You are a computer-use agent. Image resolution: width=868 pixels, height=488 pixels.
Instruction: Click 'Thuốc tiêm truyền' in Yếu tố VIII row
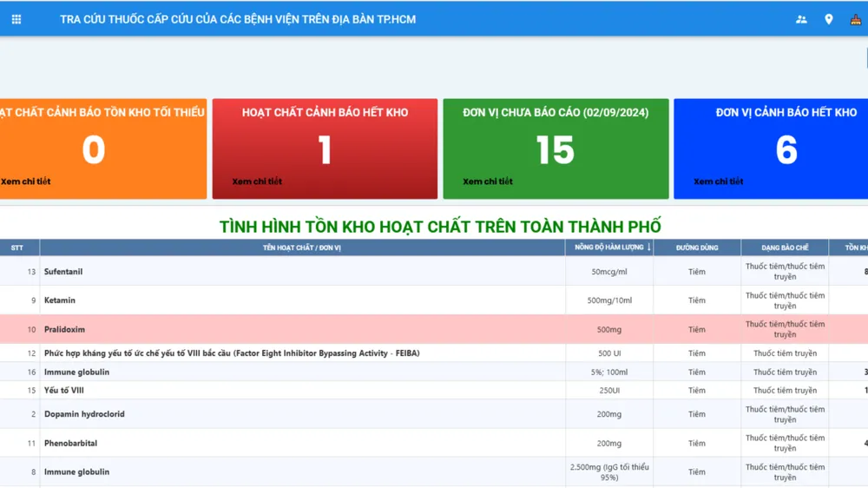[785, 390]
